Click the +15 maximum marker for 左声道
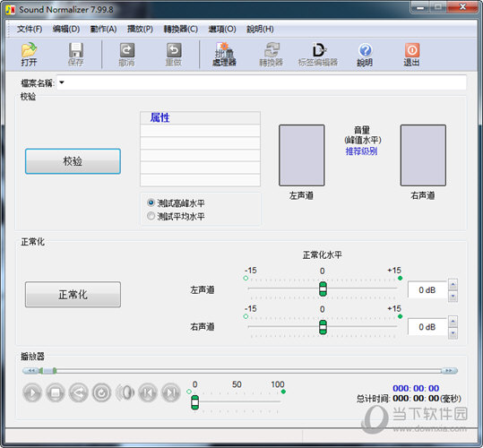 (x=401, y=279)
